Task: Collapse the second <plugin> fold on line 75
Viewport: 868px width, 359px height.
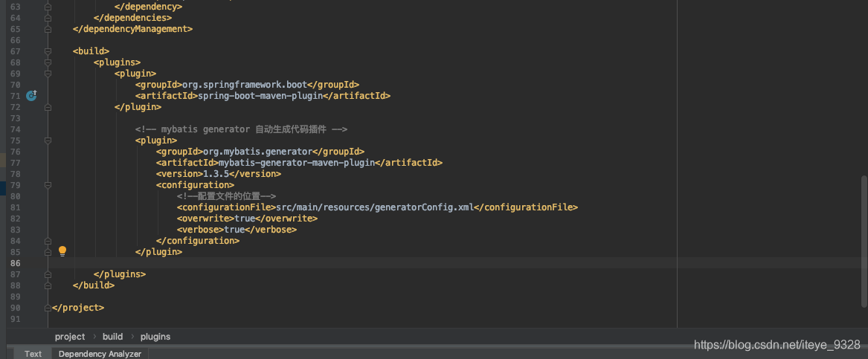Action: tap(48, 140)
